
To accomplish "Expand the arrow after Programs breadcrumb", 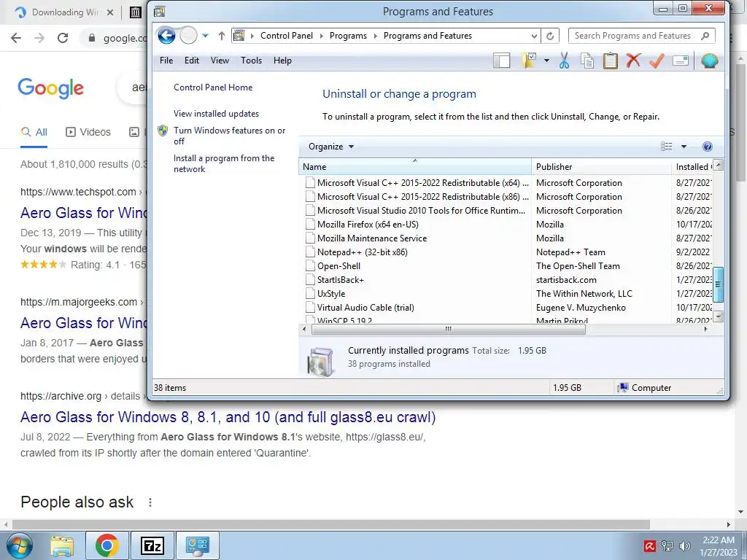I will pos(375,36).
